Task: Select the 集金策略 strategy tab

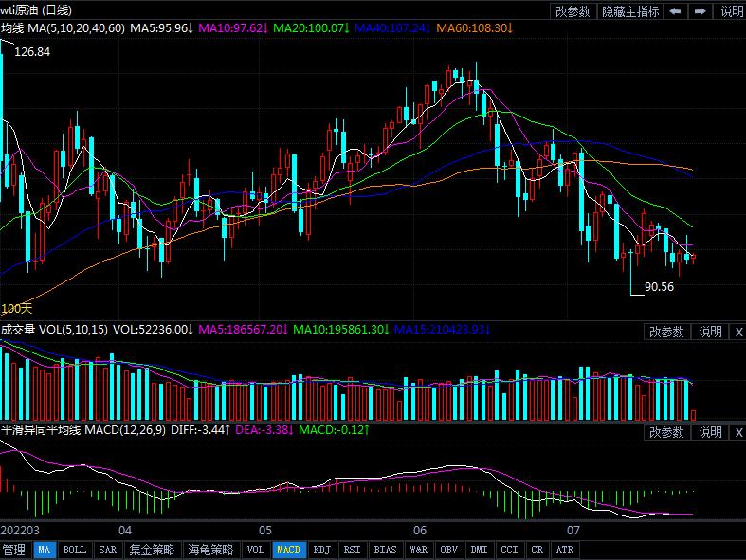Action: (152, 550)
